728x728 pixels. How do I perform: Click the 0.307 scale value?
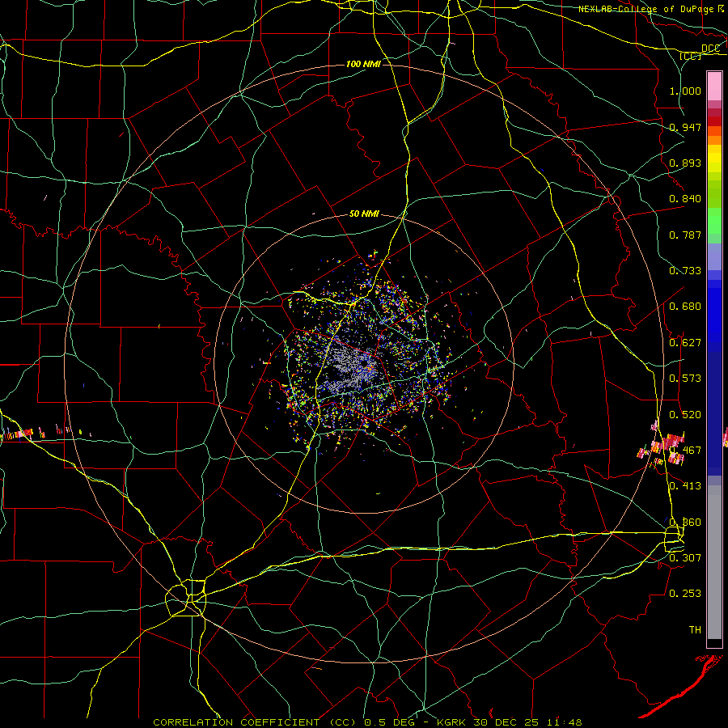(x=685, y=557)
